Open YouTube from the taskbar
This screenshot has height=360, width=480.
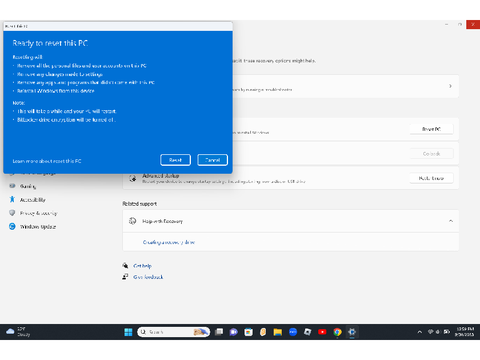[x=322, y=332]
